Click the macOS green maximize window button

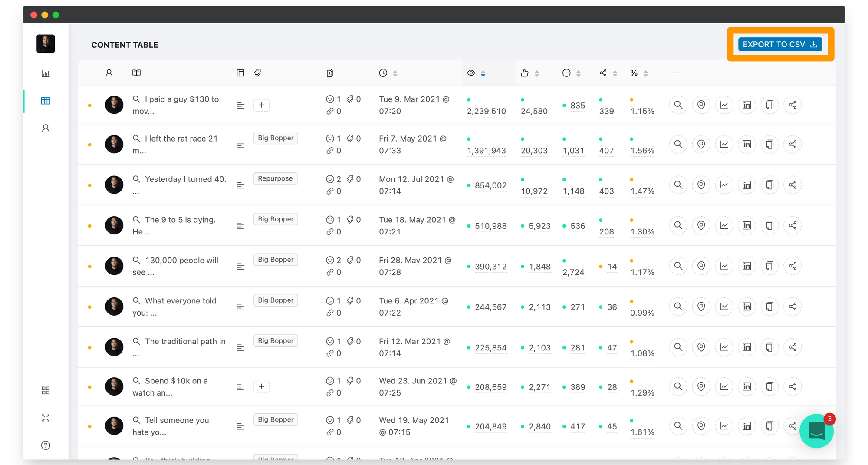(56, 15)
